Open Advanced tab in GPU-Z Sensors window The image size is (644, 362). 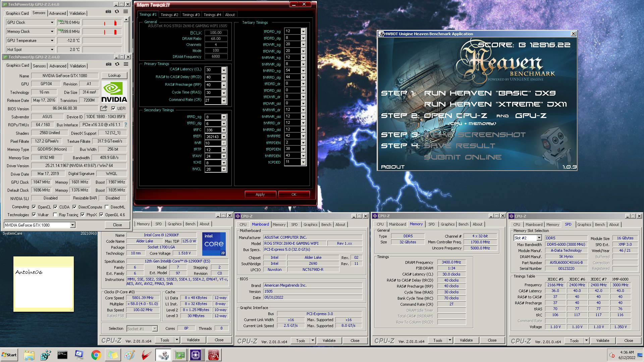coord(57,13)
